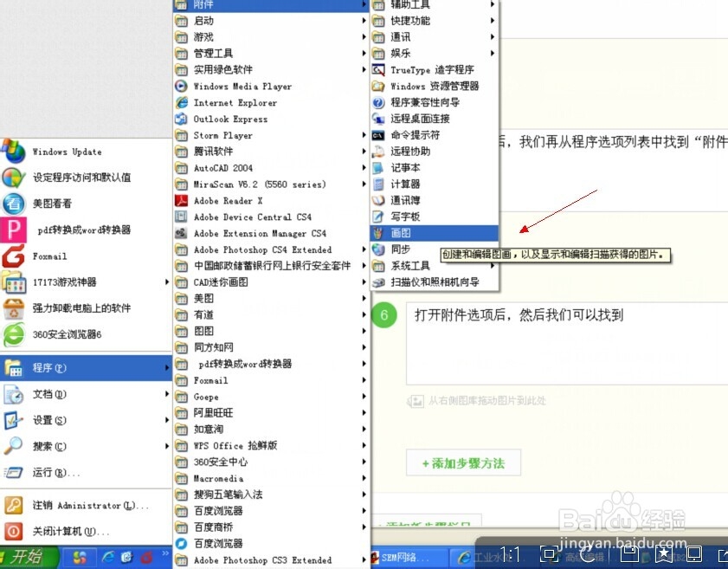Expand the 文档(D) submenu
Screen dimensions: 728x569
86,394
